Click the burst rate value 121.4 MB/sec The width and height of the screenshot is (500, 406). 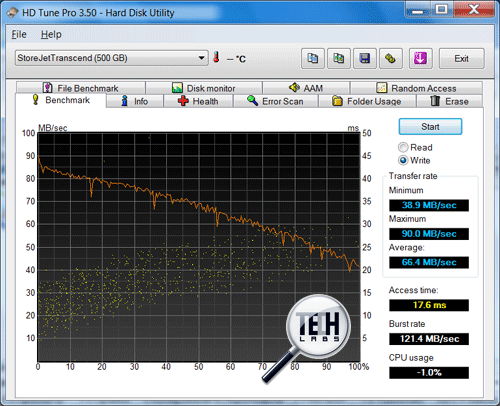429,339
